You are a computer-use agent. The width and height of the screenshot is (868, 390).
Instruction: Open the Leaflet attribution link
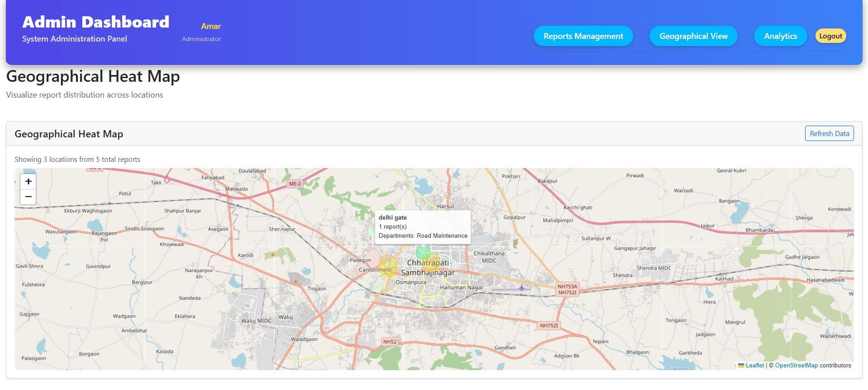754,366
